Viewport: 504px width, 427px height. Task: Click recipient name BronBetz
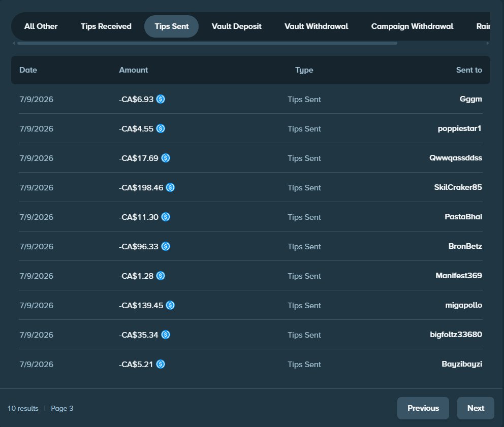465,246
